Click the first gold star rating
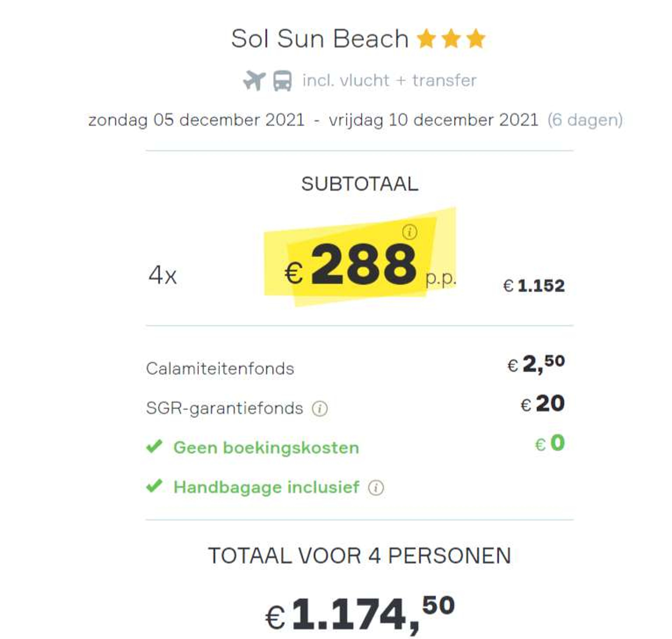This screenshot has width=672, height=639. click(426, 39)
